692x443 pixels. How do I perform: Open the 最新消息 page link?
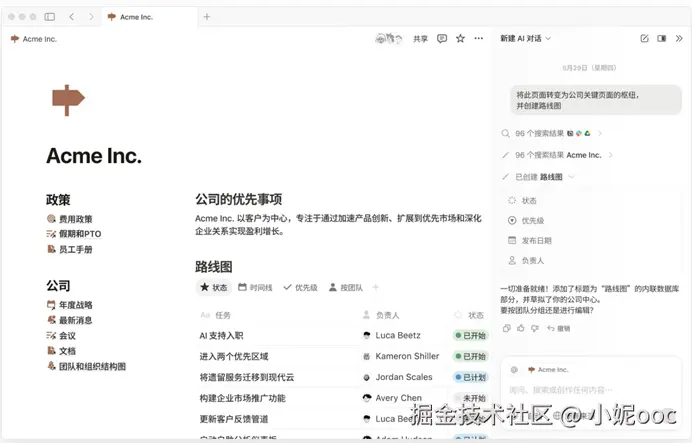[x=70, y=320]
